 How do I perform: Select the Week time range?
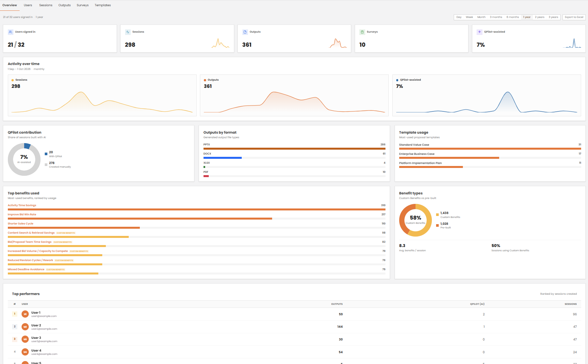(469, 17)
